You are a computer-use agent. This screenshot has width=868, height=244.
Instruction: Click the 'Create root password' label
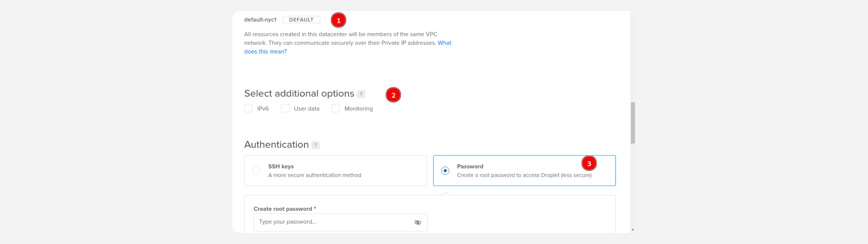[283, 209]
